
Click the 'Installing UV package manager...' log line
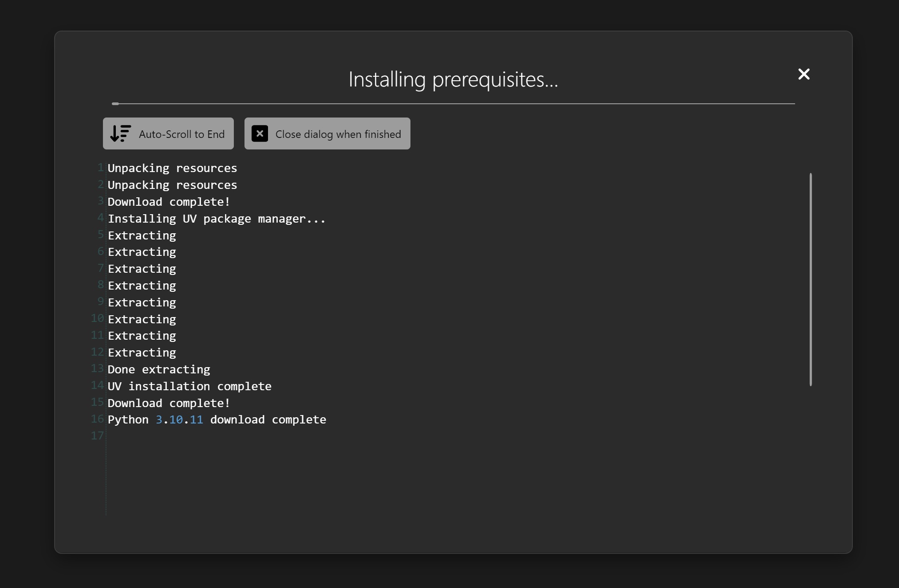217,219
